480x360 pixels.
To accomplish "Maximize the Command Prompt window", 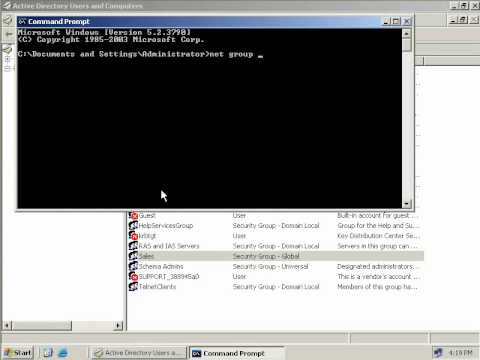I will [396, 21].
